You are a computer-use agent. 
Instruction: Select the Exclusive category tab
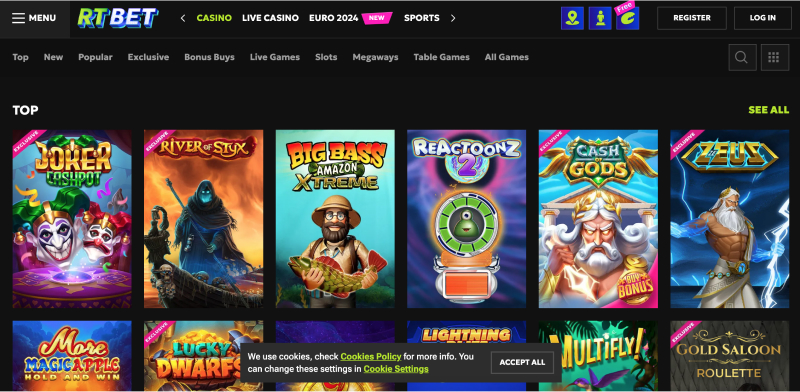148,57
